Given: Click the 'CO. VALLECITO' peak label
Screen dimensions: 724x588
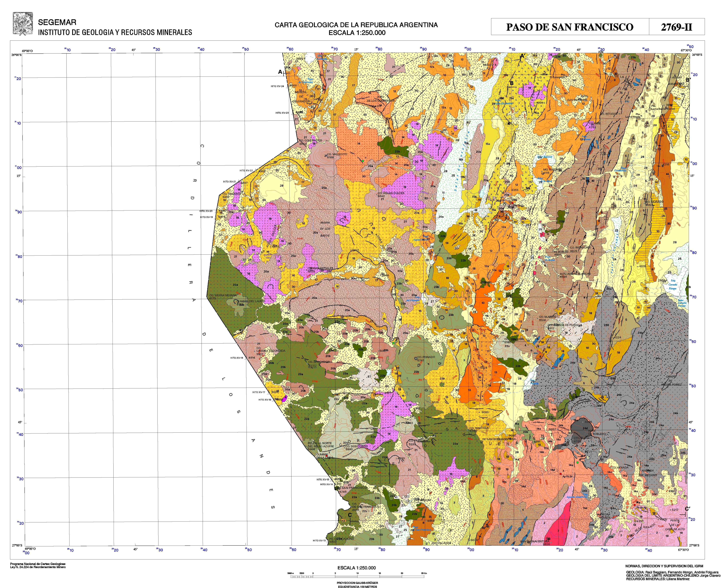Looking at the screenshot, I should [x=337, y=154].
